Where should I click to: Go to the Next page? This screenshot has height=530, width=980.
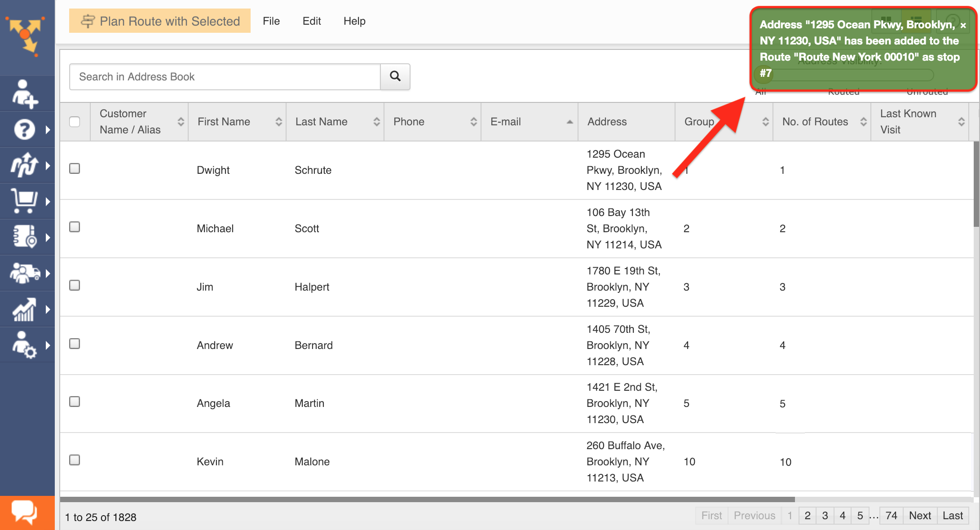click(919, 516)
